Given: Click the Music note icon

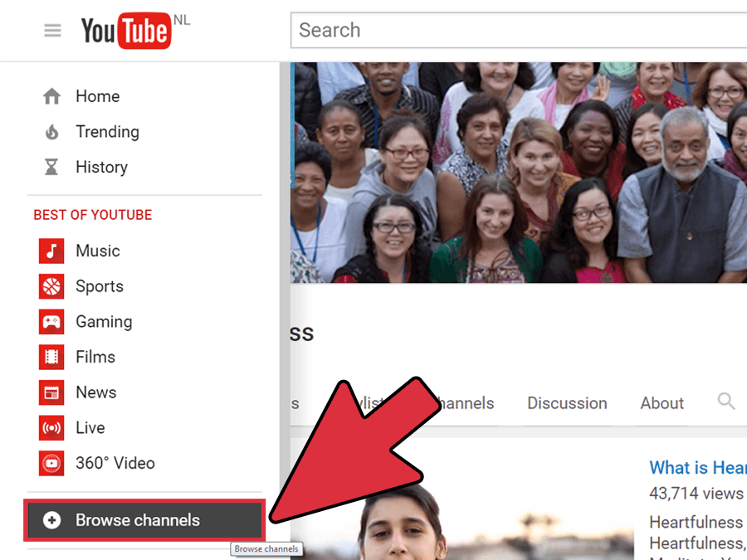Looking at the screenshot, I should point(51,251).
